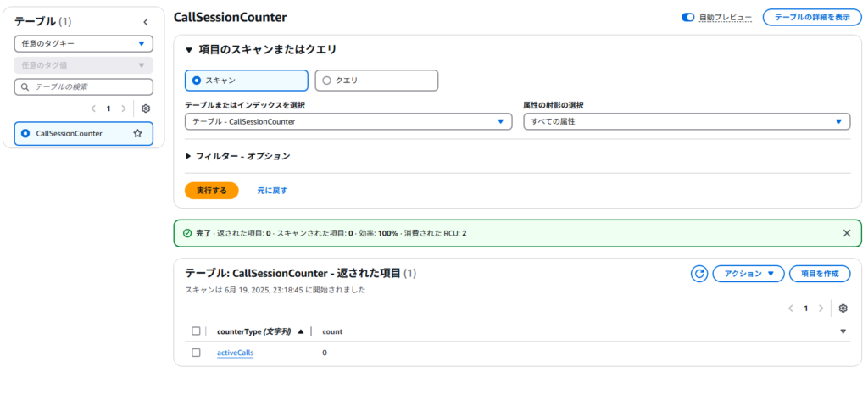
Task: Go to next page of returned items
Action: pyautogui.click(x=821, y=309)
